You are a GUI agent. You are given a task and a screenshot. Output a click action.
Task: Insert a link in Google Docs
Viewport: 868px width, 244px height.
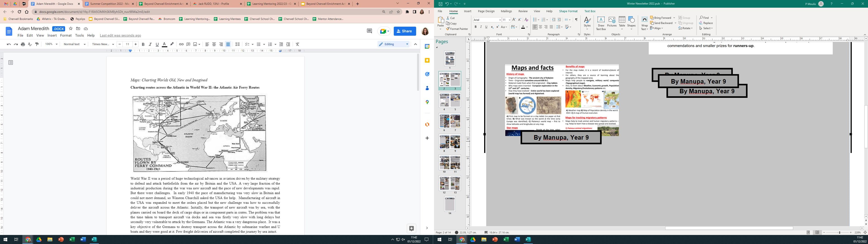(x=181, y=44)
